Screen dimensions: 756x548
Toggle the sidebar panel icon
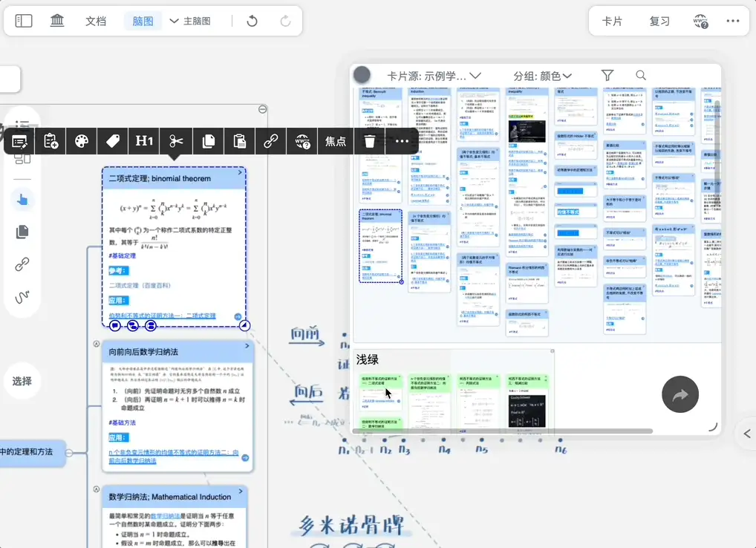point(24,21)
